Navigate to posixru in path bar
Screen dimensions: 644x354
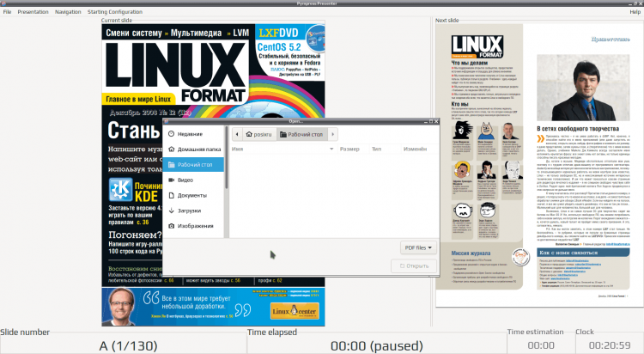(x=258, y=133)
